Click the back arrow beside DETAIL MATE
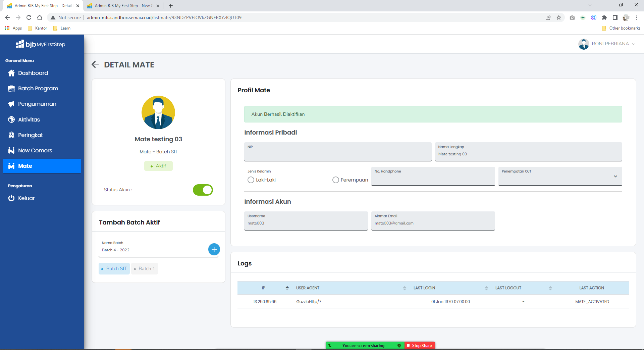The width and height of the screenshot is (644, 350). coord(95,64)
